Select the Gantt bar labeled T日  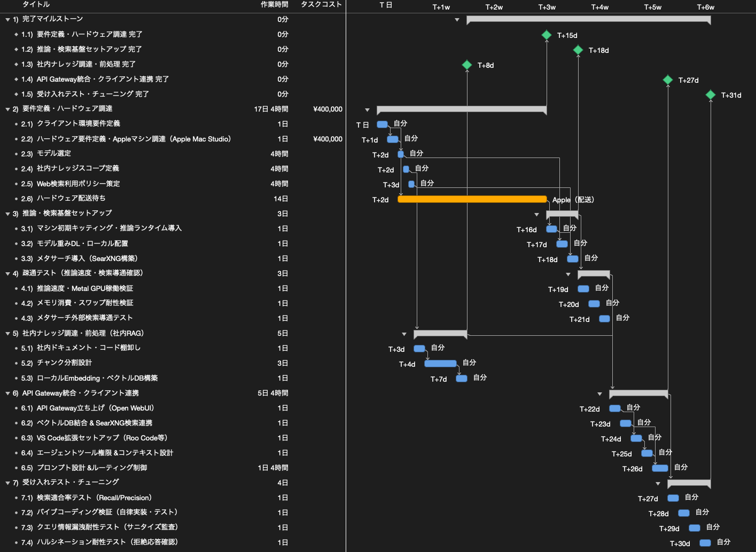[383, 124]
